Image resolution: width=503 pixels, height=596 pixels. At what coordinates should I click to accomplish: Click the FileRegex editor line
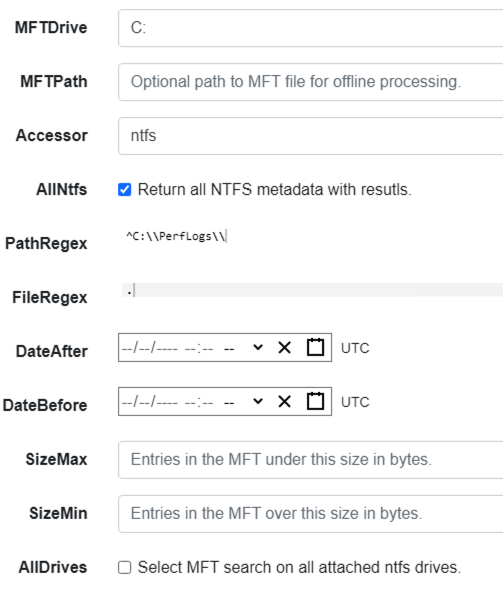point(313,290)
